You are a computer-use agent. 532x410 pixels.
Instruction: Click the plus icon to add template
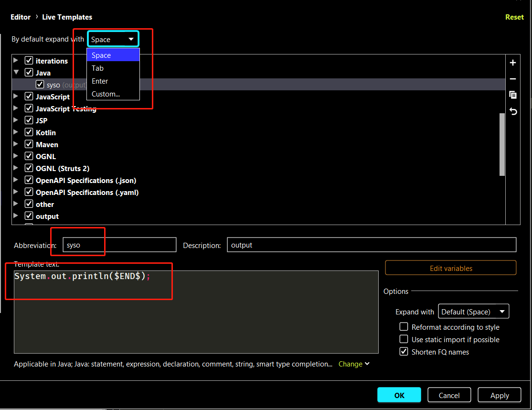513,63
